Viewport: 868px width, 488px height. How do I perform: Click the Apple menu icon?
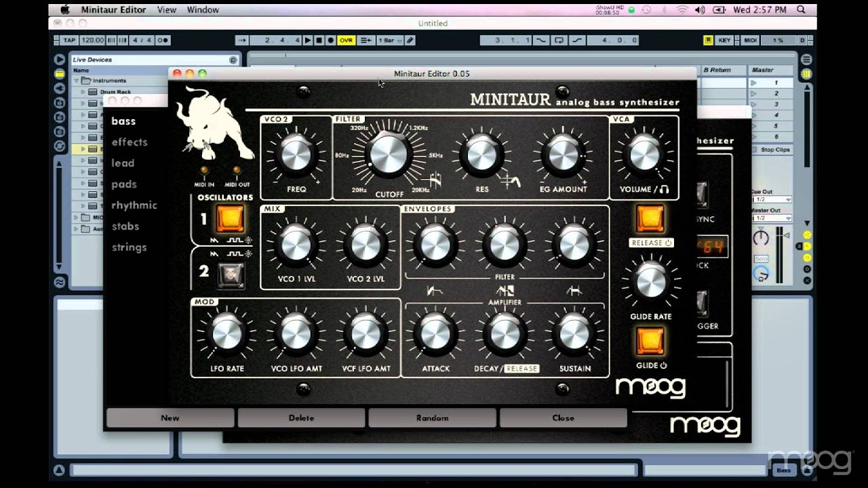(x=64, y=9)
